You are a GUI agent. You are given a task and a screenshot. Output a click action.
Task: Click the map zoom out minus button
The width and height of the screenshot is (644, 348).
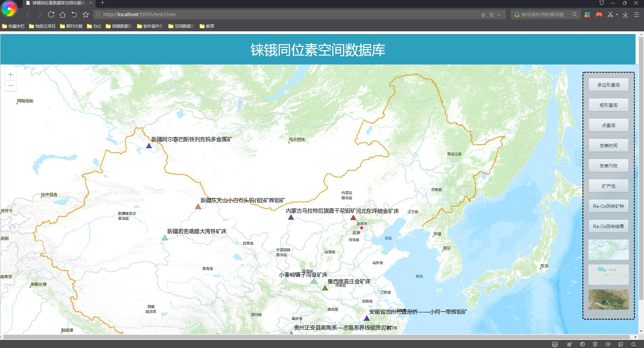coord(11,86)
